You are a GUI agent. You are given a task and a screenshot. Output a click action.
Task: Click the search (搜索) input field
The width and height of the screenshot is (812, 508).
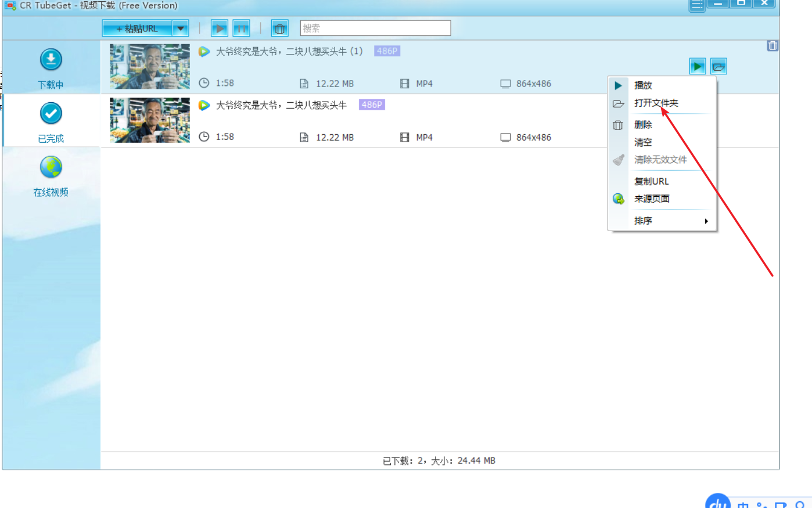[x=375, y=28]
